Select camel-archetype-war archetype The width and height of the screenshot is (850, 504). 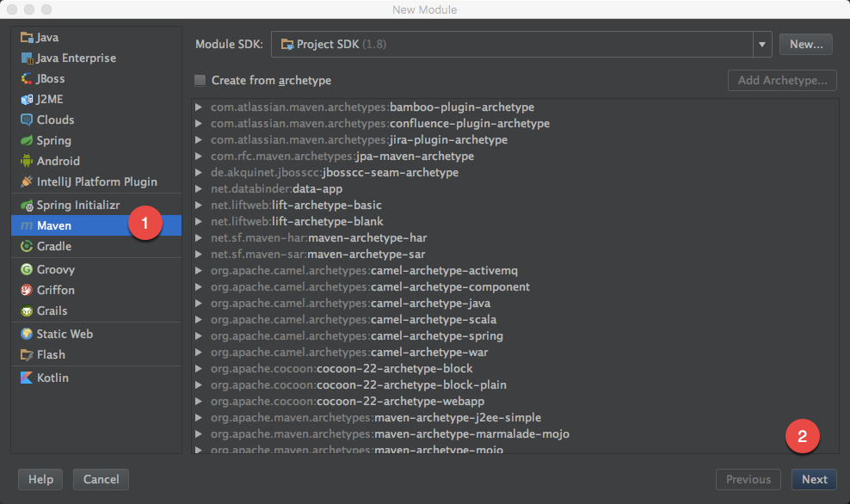(x=349, y=353)
